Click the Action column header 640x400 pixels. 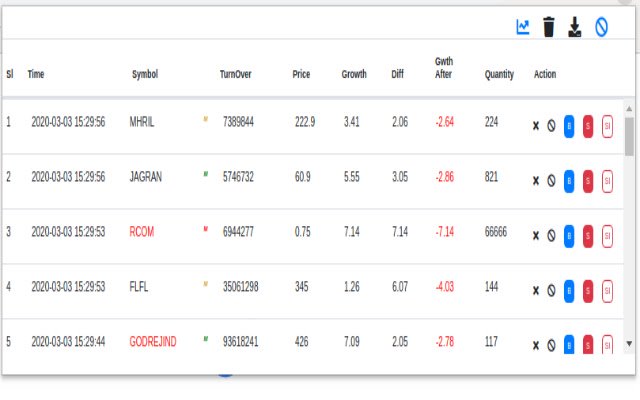[545, 74]
